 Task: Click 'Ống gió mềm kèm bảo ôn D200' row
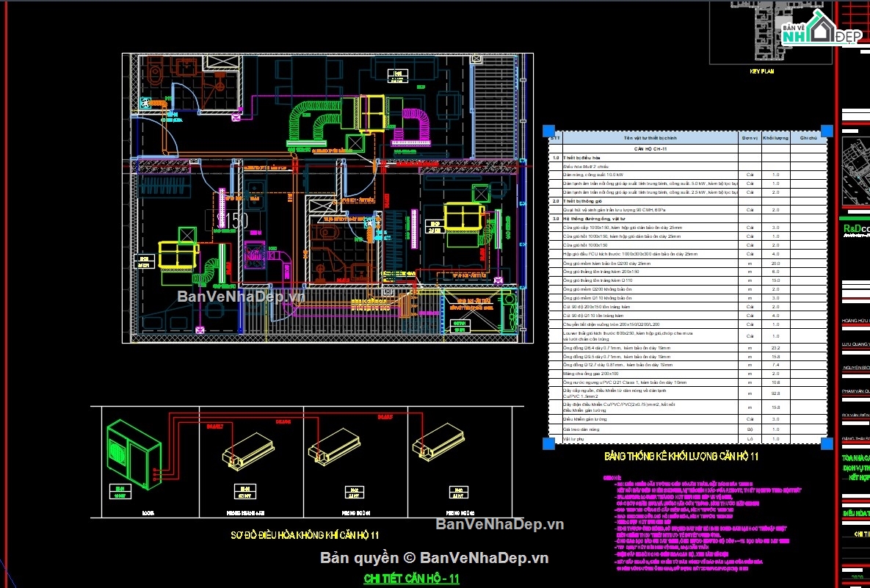click(688, 263)
